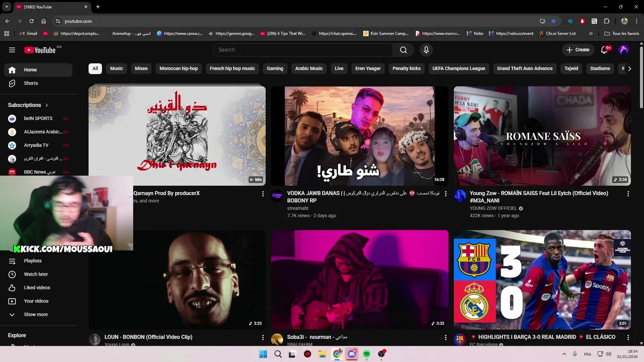Image resolution: width=644 pixels, height=362 pixels.
Task: Open Shorts in the sidebar
Action: tap(38, 83)
